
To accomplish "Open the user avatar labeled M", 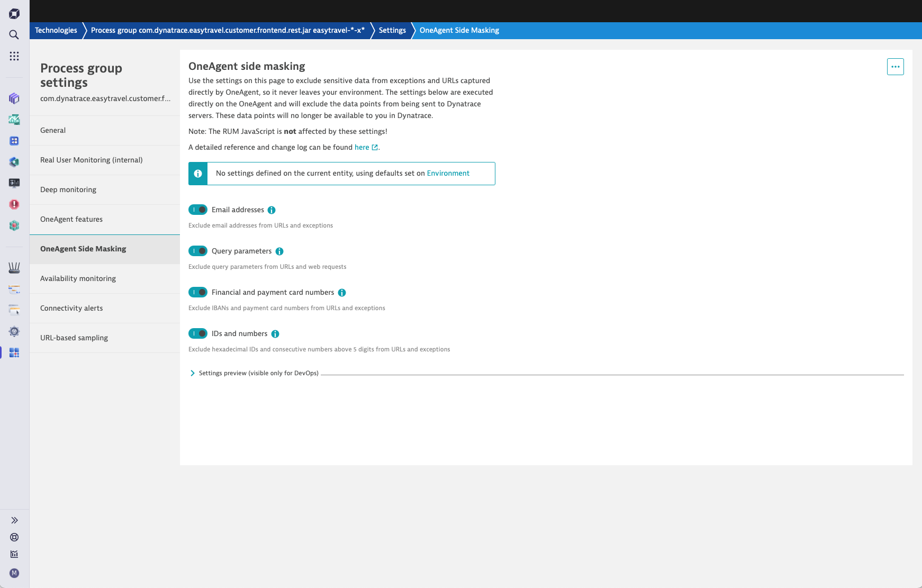I will 14,573.
